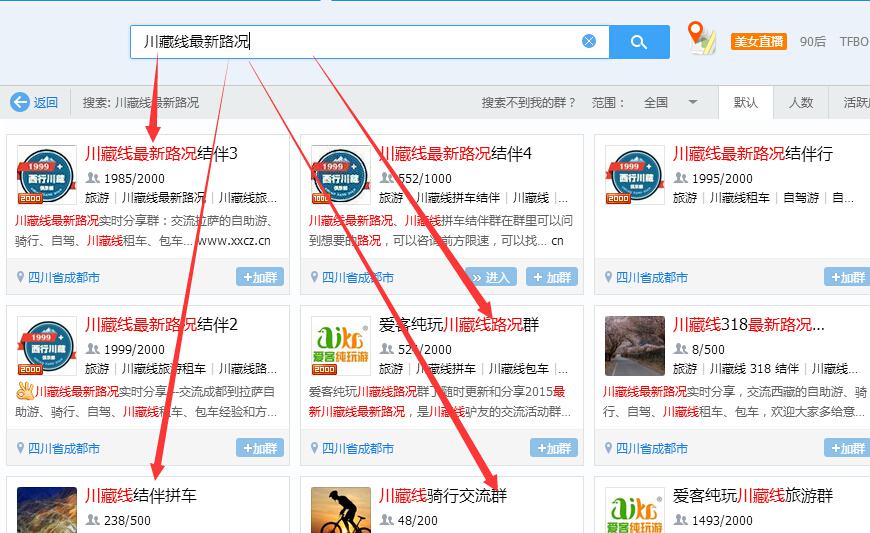Open 川藏线结伴拼车 group avatar

(46, 510)
